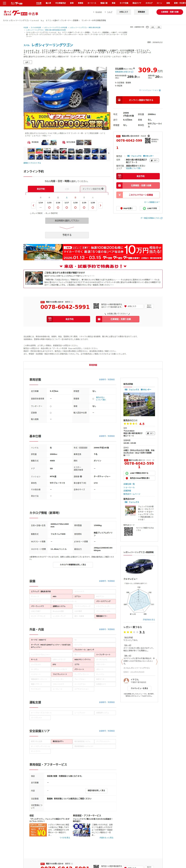Click envelope icon on sidebar 在庫確認・見積り依頼
The height and width of the screenshot is (868, 186).
tap(120, 186)
